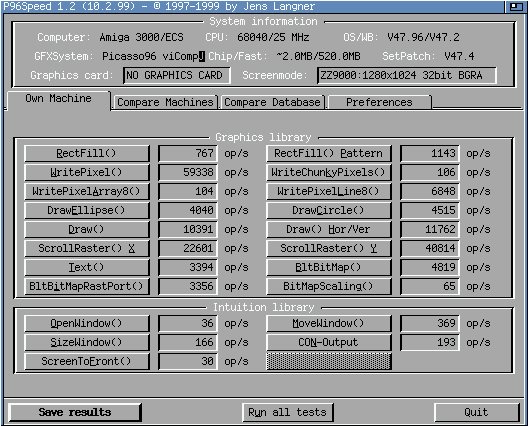Viewport: 528px width, 426px height.
Task: Run the RectFill() test
Action: [x=87, y=154]
